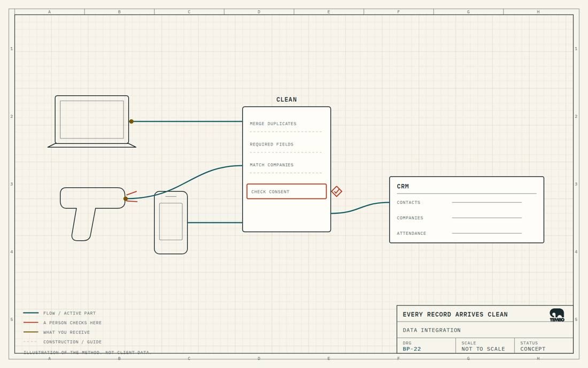Click the CONCEPT status value
Screen dimensions: 588x368
click(532, 349)
